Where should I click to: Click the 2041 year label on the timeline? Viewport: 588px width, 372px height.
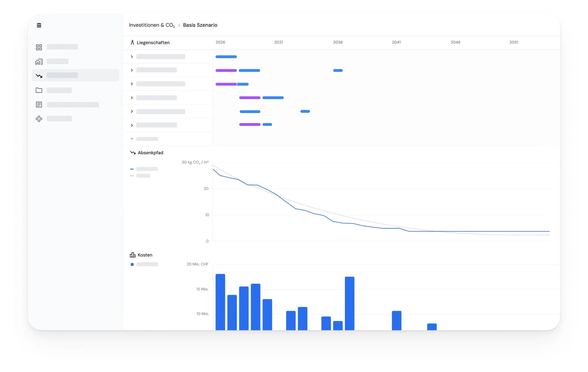tap(396, 42)
